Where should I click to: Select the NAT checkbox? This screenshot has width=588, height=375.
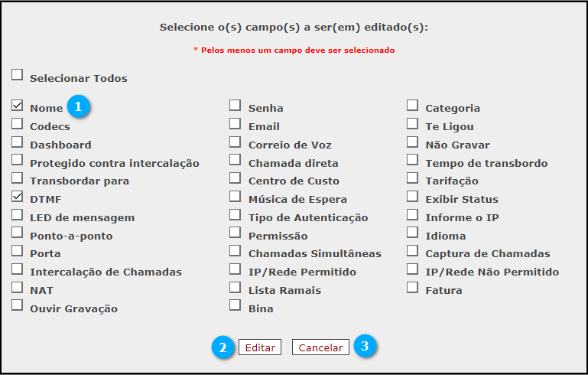pos(17,288)
